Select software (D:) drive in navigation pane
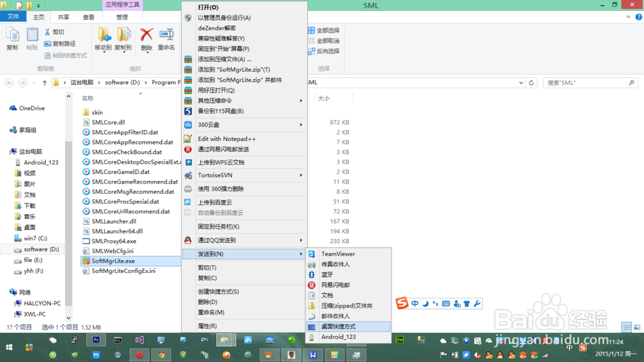This screenshot has width=644, height=362. [37, 249]
